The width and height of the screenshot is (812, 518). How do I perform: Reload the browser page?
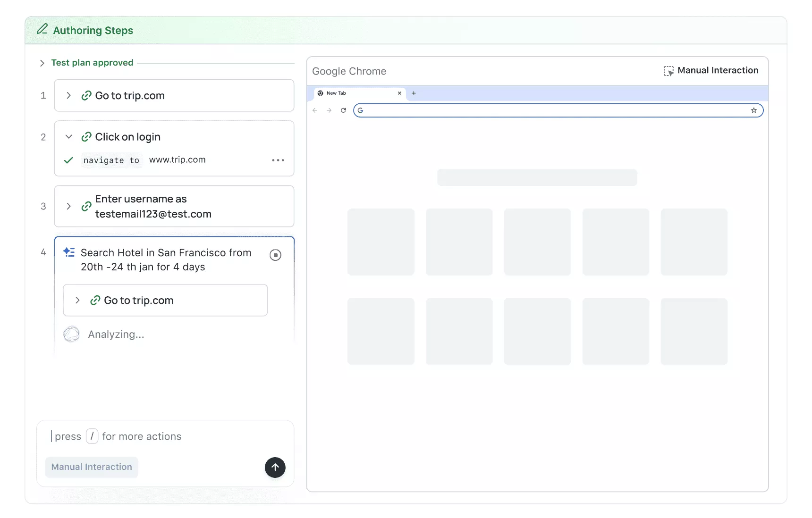pyautogui.click(x=343, y=110)
